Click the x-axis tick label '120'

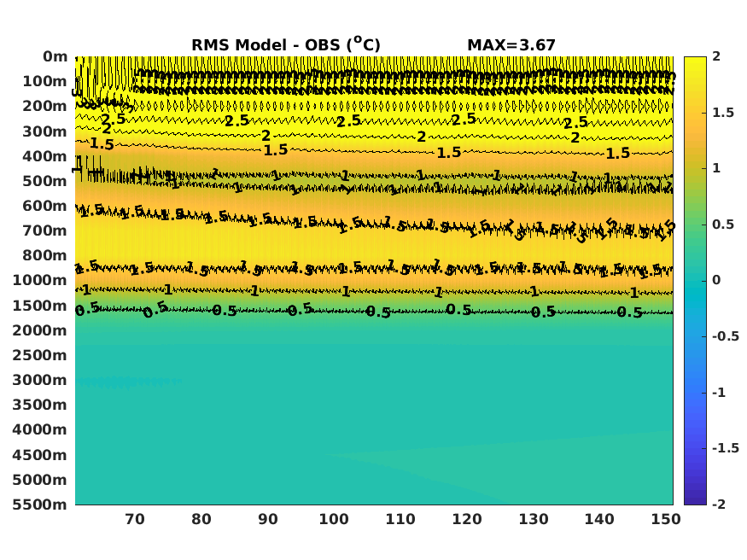pos(467,519)
